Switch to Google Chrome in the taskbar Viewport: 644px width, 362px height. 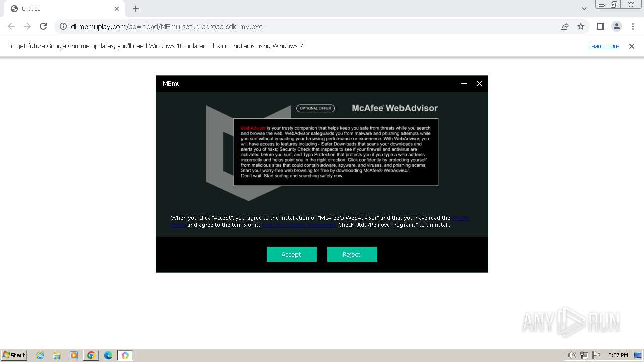click(x=91, y=355)
